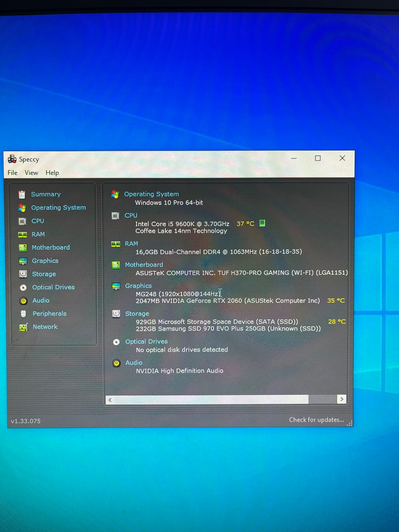The width and height of the screenshot is (399, 532).
Task: Click the monitor icon beside Graphics heading
Action: click(116, 286)
